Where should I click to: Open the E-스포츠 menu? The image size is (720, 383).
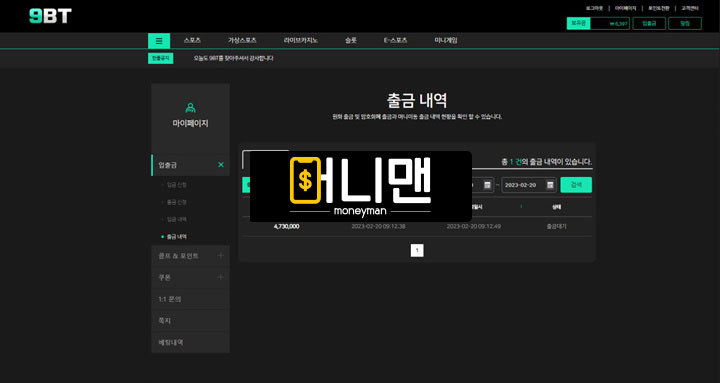[x=395, y=40]
